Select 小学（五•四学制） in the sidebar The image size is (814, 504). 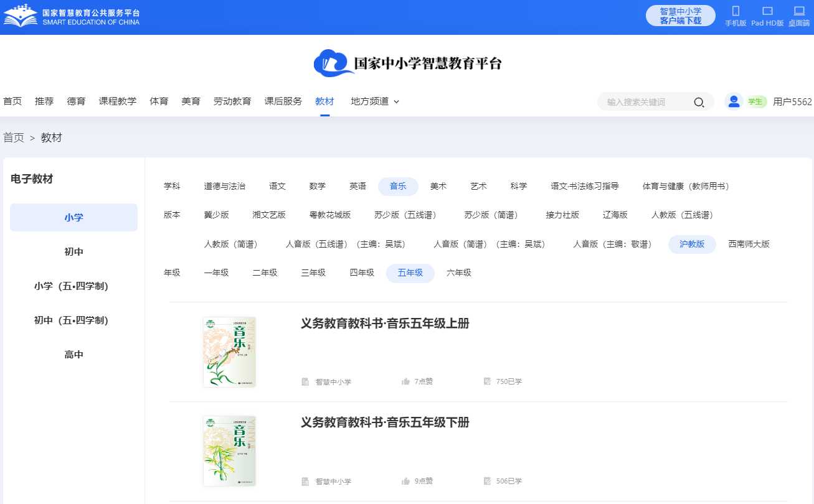[x=73, y=286]
